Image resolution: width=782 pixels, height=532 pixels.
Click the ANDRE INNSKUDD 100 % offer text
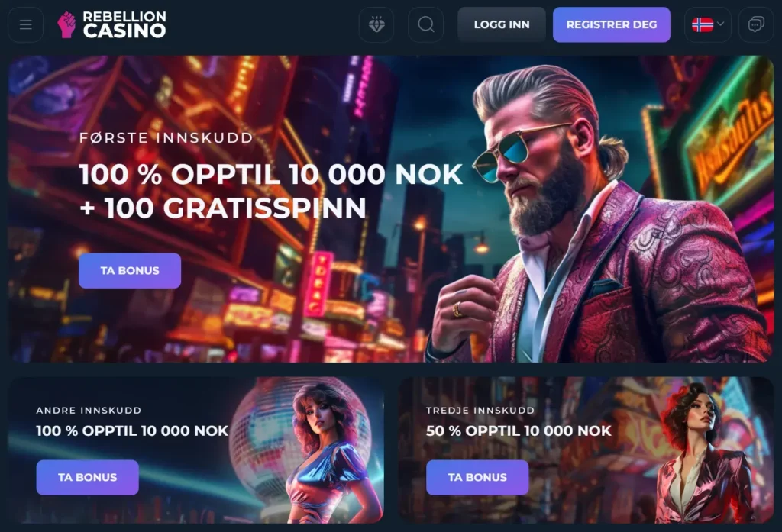coord(132,430)
